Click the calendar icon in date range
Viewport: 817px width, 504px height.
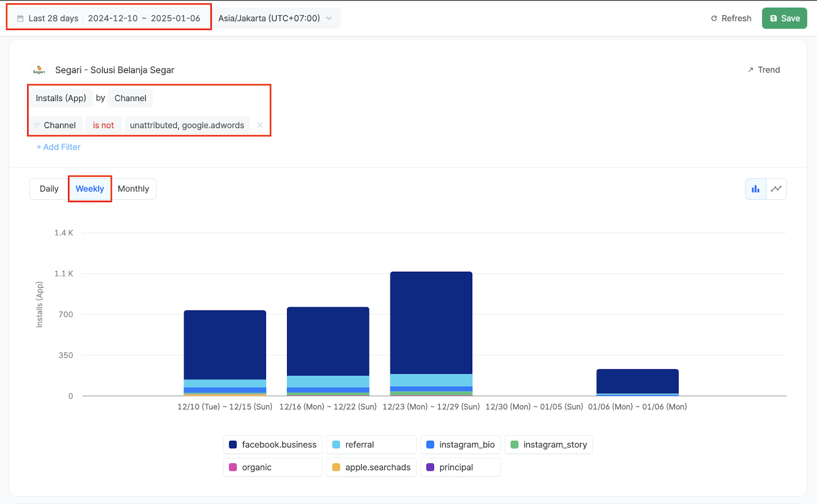point(20,18)
